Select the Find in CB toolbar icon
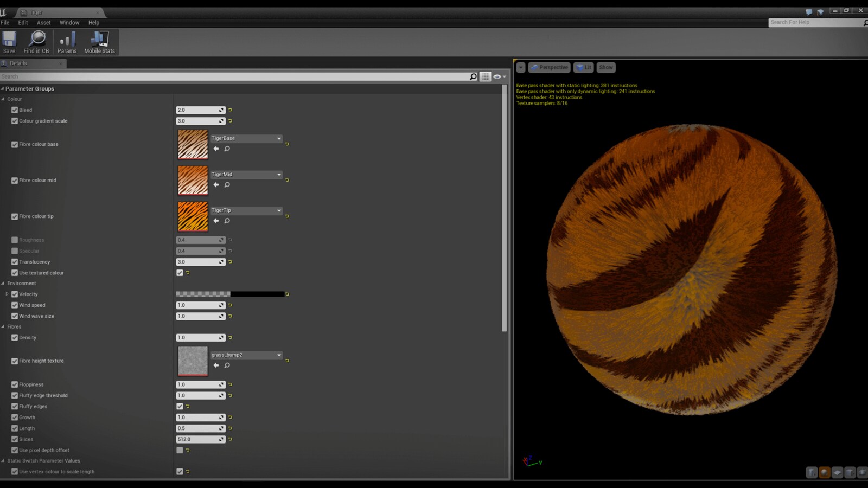Viewport: 868px width, 488px height. point(36,41)
